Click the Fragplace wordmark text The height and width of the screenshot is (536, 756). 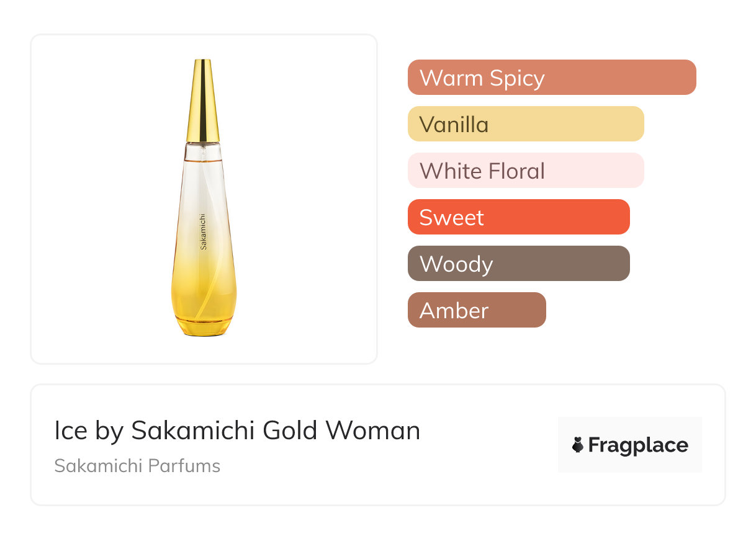click(x=638, y=445)
